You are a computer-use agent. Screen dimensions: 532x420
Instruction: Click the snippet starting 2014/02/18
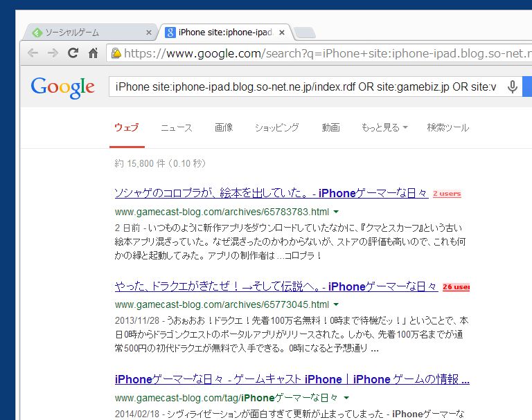290,414
